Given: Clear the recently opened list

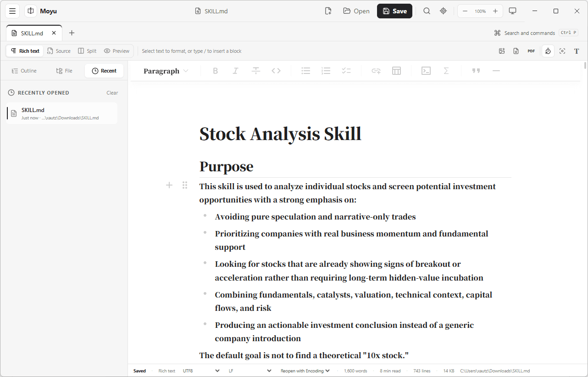Looking at the screenshot, I should click(x=112, y=93).
